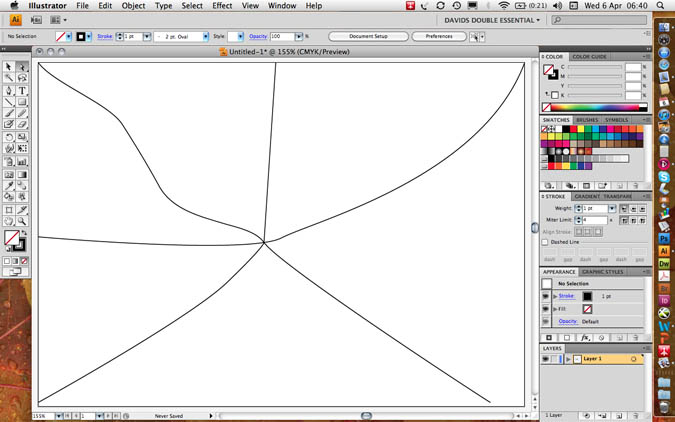
Task: Hide Layer 1 using eye icon
Action: coord(546,358)
